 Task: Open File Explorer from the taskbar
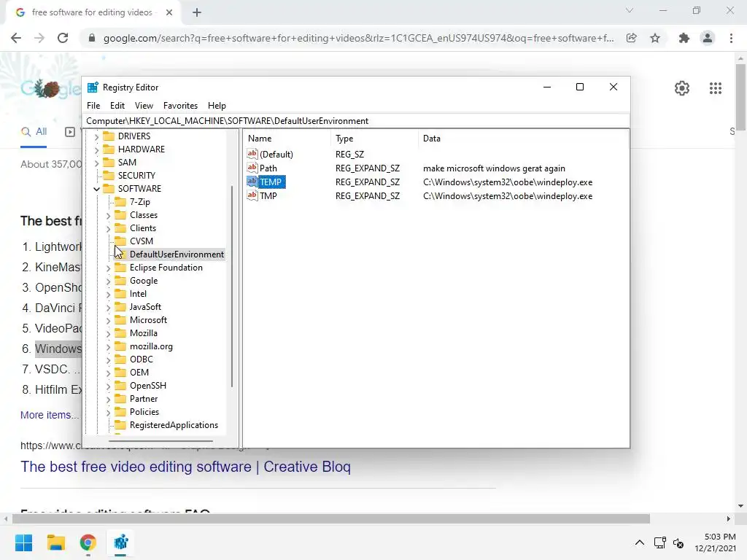[55, 542]
